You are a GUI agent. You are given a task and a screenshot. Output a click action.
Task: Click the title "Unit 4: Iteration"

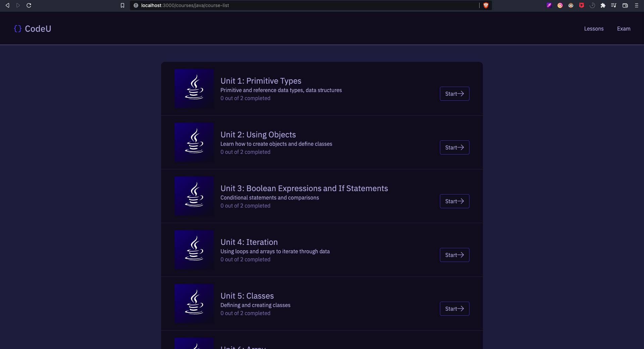(x=249, y=242)
